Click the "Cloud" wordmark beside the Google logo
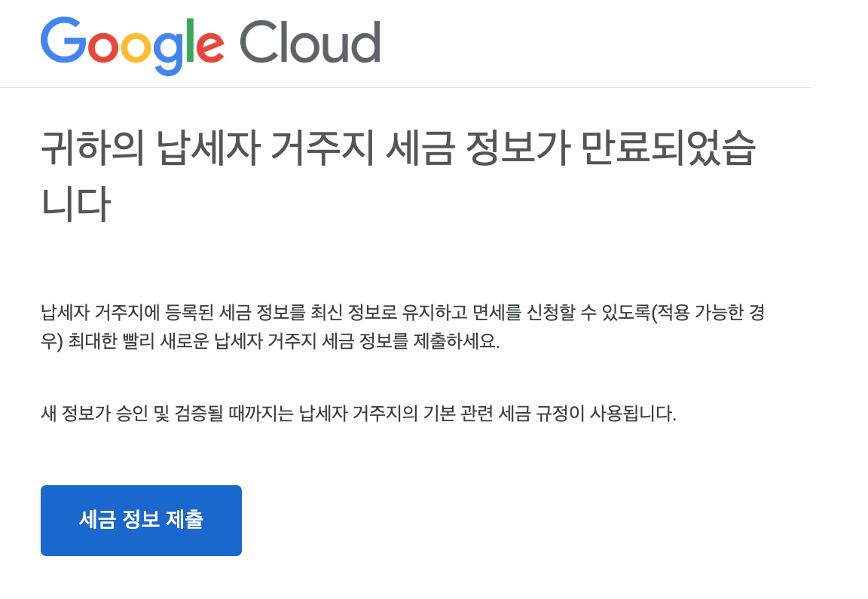Viewport: 868px width, 599px height. point(309,43)
